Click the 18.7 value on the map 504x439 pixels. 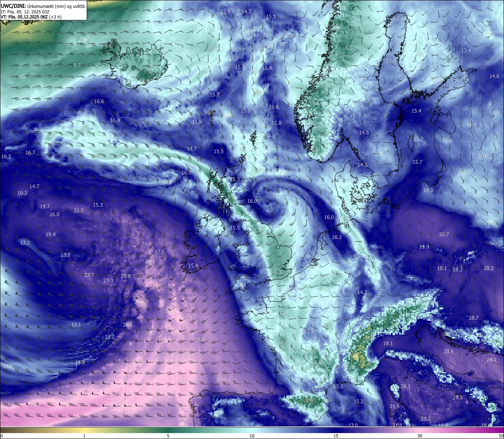474,318
